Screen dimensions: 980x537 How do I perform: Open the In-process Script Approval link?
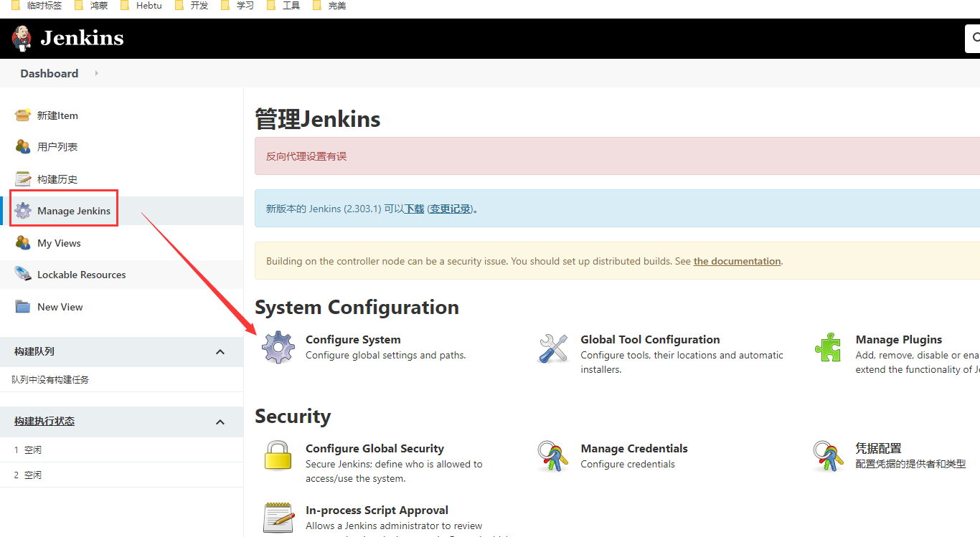[x=377, y=510]
